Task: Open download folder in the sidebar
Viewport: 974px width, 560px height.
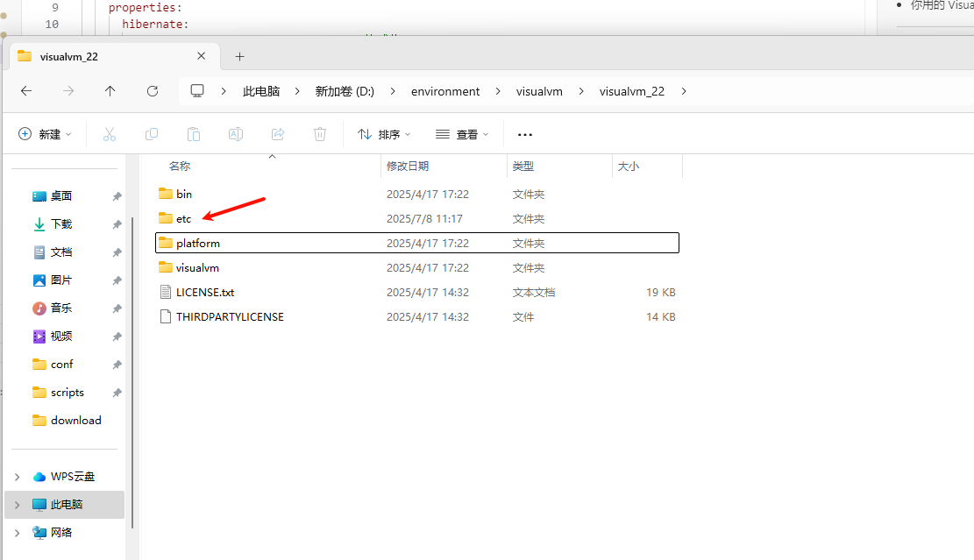Action: tap(75, 421)
